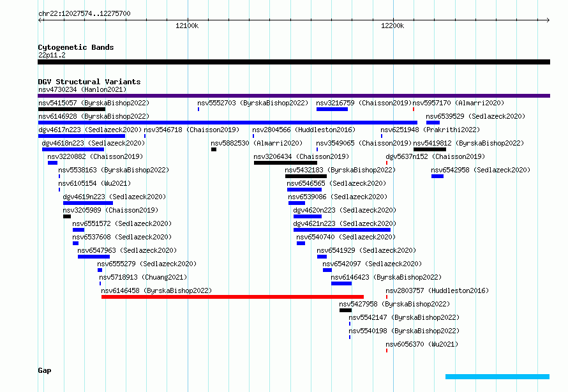The width and height of the screenshot is (568, 392).
Task: Click nsv6251948 (Prakrithi2022) label
Action: [430, 130]
